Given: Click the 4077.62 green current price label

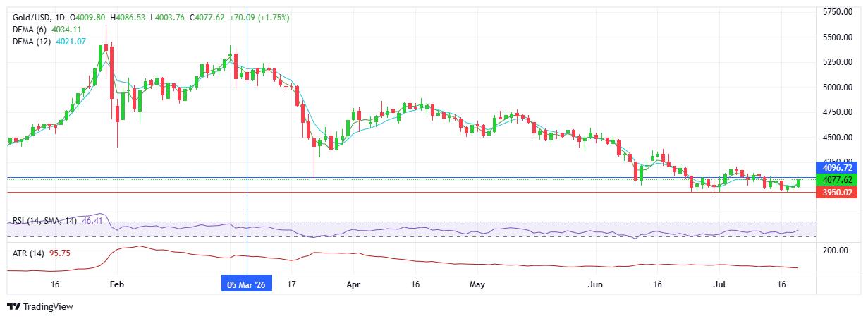Looking at the screenshot, I should click(837, 180).
